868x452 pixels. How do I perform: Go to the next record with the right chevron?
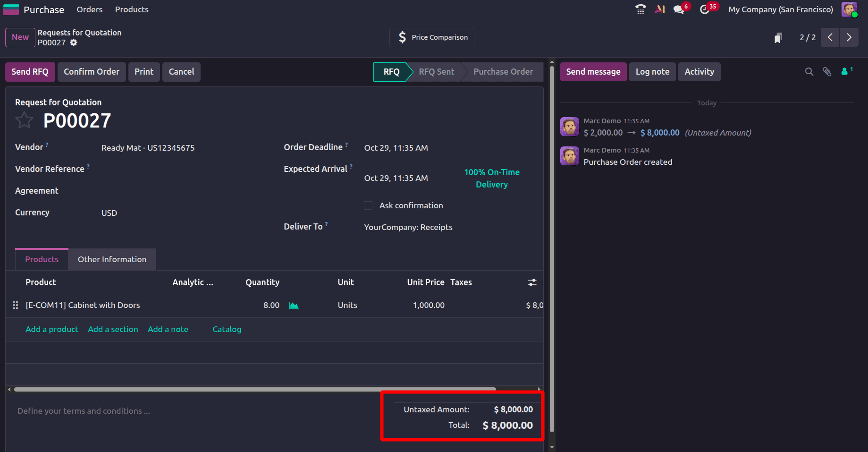point(849,37)
